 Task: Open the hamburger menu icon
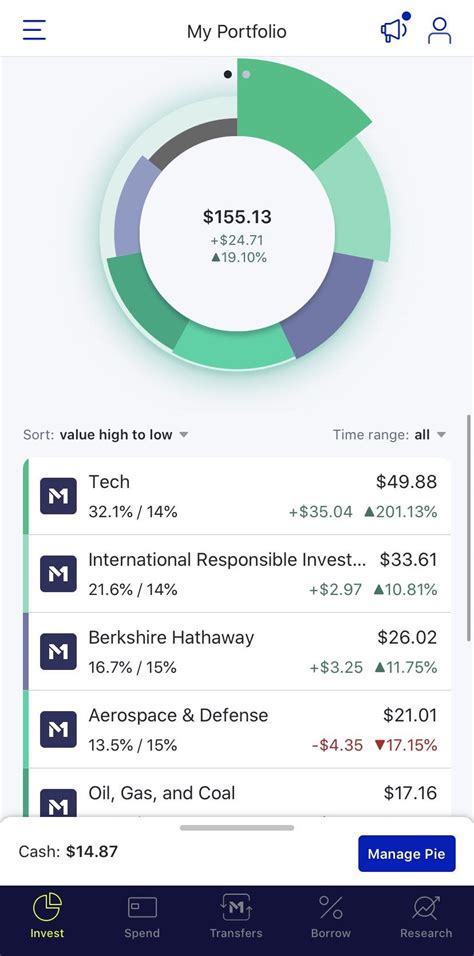click(34, 30)
